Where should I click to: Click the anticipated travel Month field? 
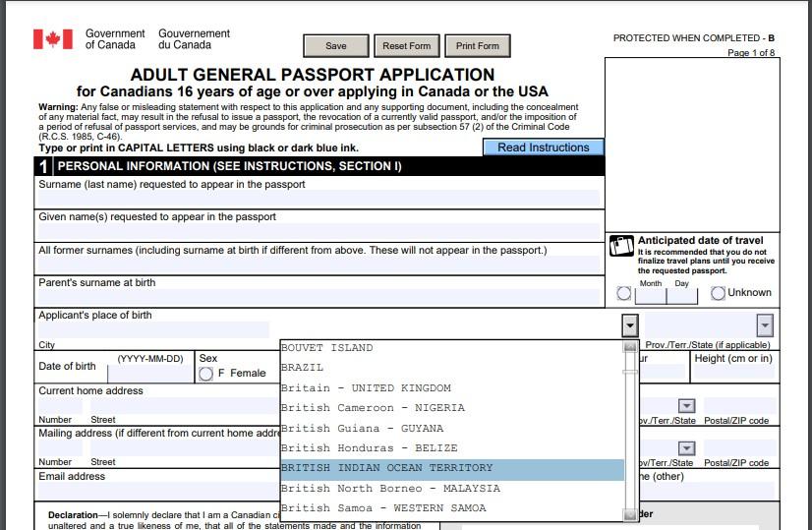tap(651, 295)
